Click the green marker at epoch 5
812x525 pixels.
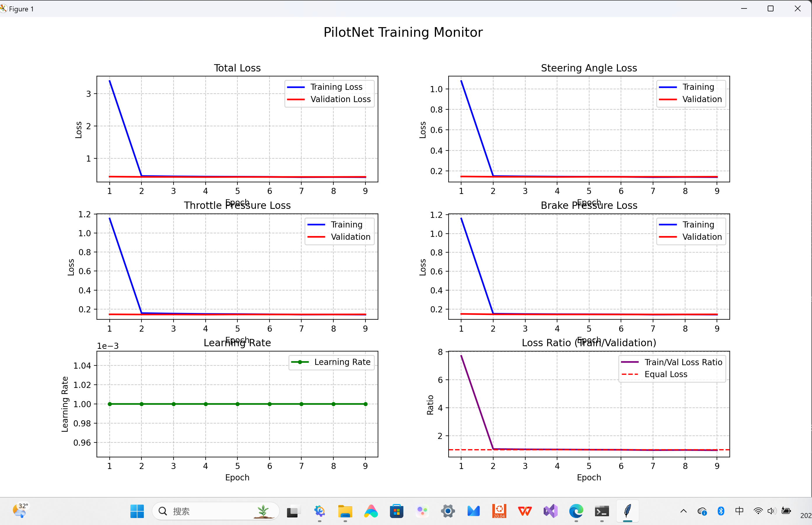tap(238, 404)
